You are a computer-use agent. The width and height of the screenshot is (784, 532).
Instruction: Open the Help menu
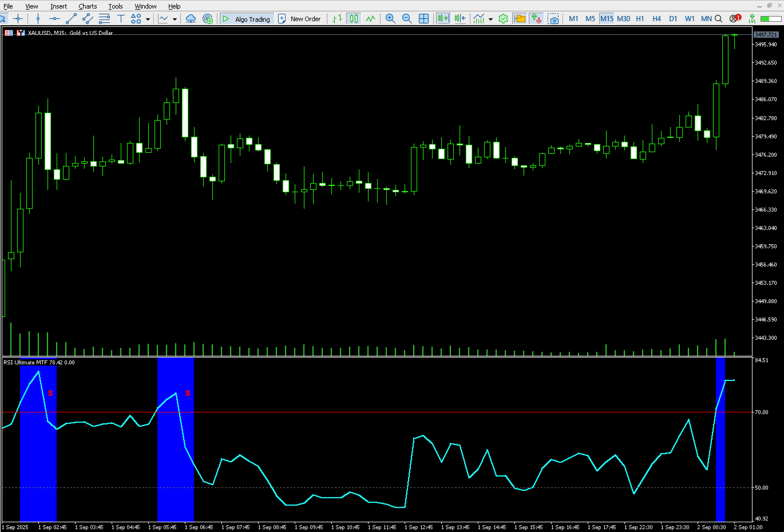(x=174, y=6)
